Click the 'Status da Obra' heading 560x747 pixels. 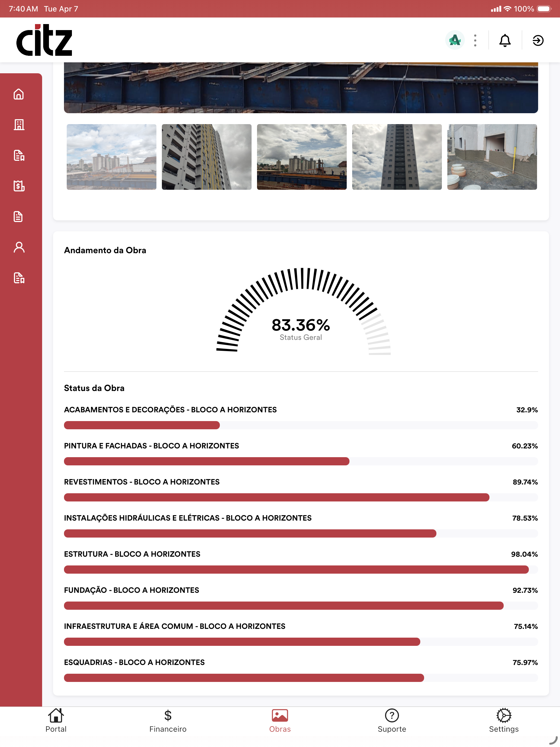point(94,388)
